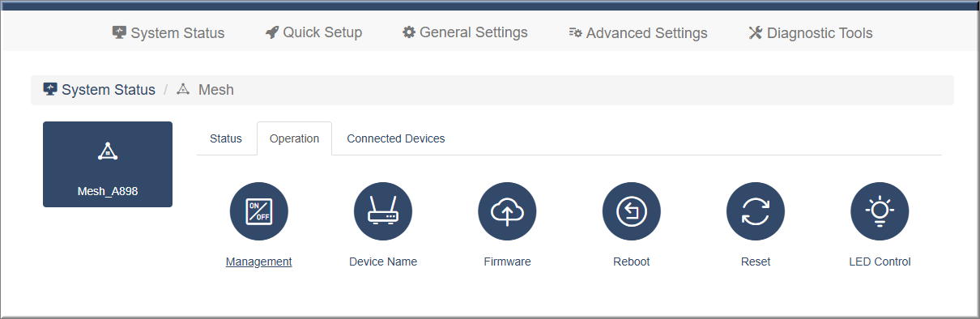Go to System Status in top navigation
The image size is (980, 319).
[x=168, y=33]
